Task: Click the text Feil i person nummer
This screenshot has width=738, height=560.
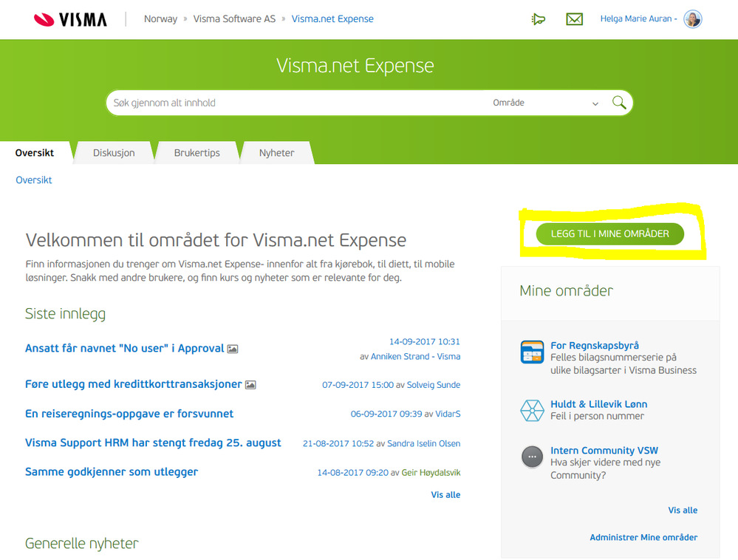Action: tap(598, 416)
